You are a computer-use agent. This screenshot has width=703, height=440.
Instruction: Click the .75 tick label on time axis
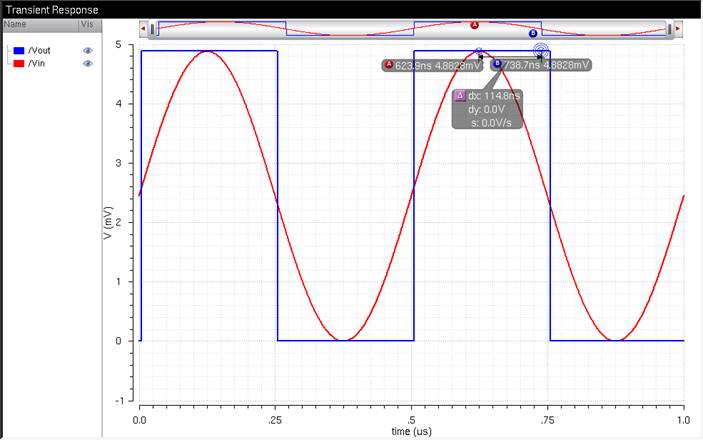coord(547,420)
